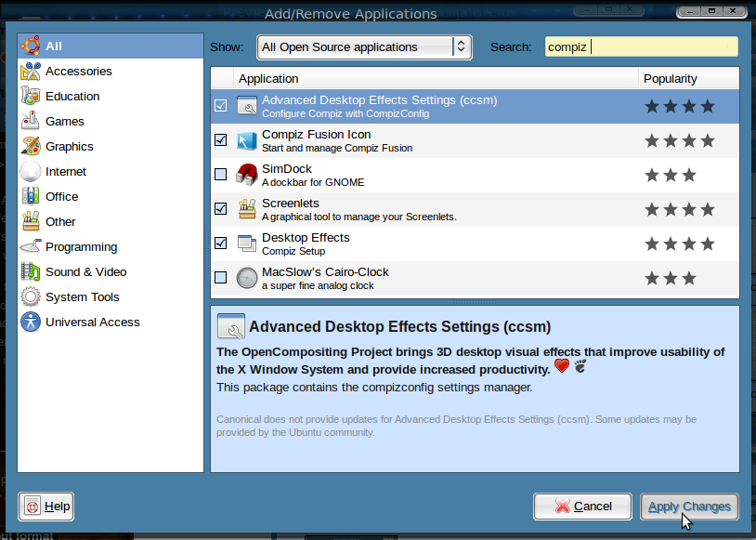Click the Education flask icon
756x540 pixels.
click(x=31, y=96)
